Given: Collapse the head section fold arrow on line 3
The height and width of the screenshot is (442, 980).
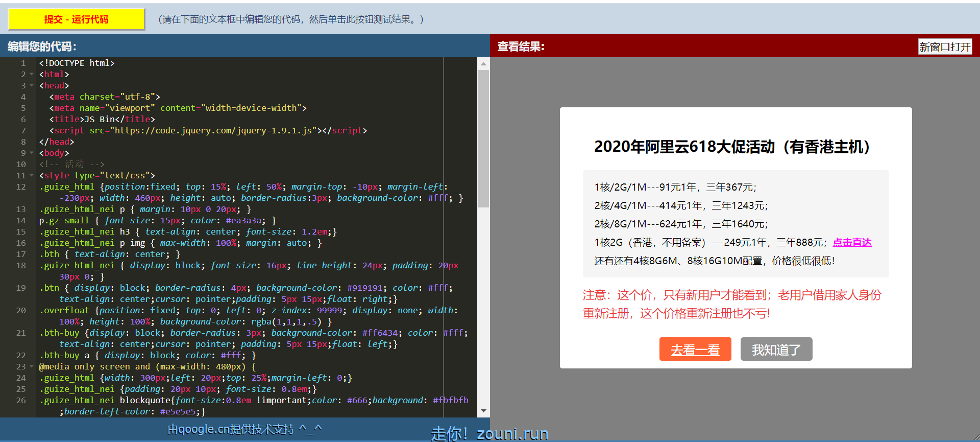Looking at the screenshot, I should click(x=32, y=85).
